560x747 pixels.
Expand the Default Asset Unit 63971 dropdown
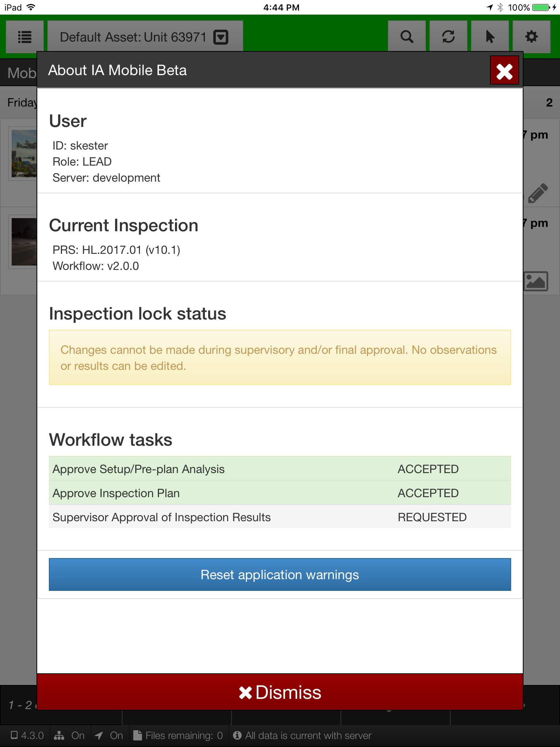[145, 37]
